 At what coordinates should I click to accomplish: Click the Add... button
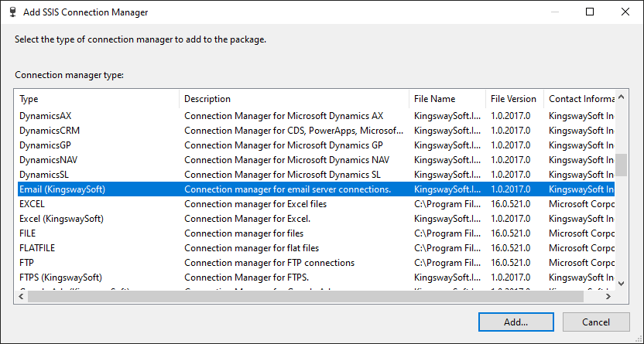pyautogui.click(x=516, y=322)
